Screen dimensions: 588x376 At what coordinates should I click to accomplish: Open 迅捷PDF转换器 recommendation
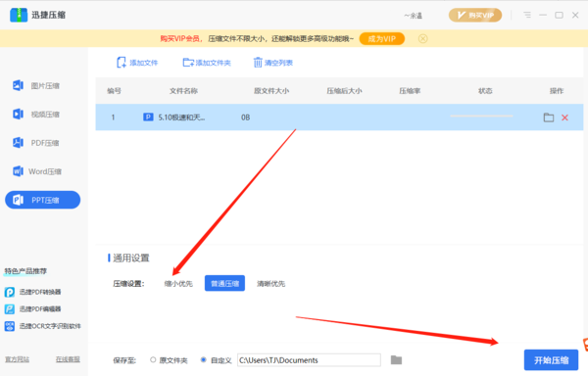(x=33, y=292)
